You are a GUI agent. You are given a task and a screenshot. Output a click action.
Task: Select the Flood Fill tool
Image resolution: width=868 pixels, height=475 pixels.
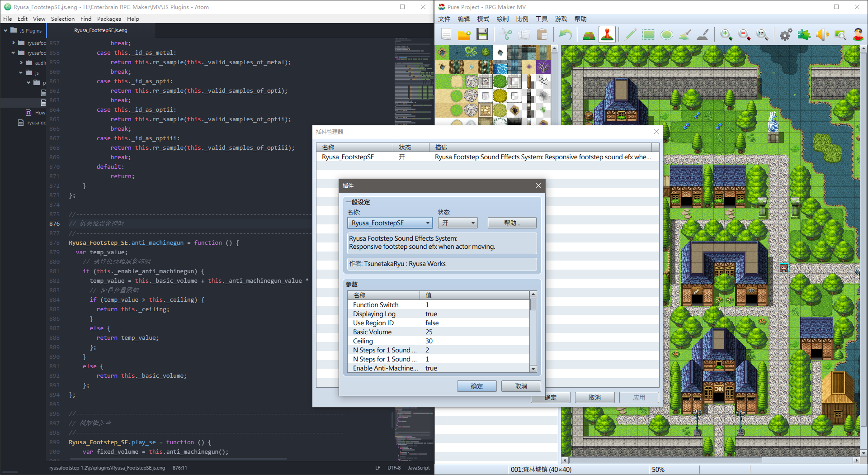684,34
